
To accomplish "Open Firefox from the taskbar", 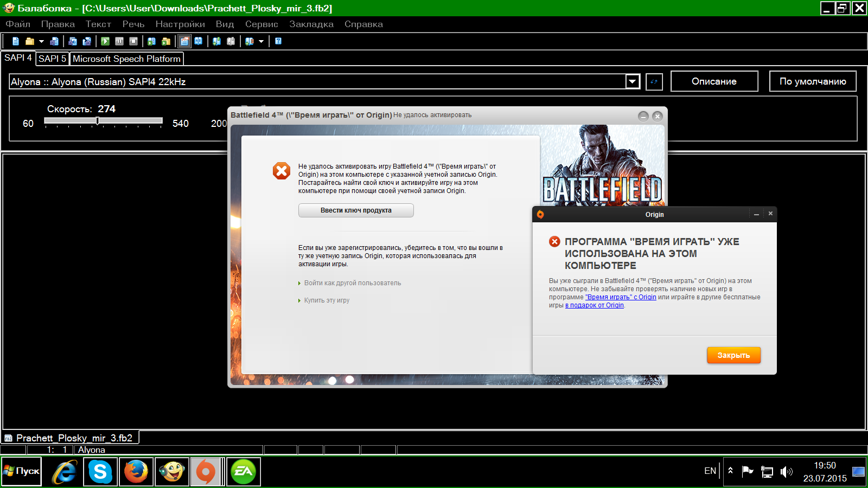I will pyautogui.click(x=136, y=472).
